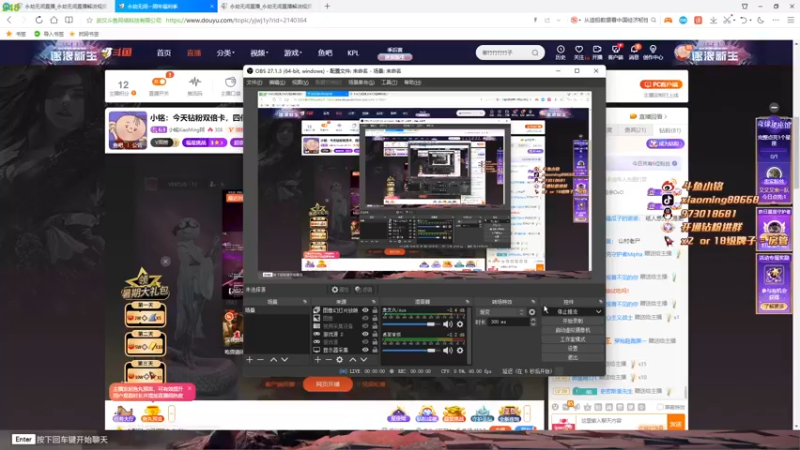Toggle visibility of video capture device source
The width and height of the screenshot is (800, 450).
coord(365,326)
